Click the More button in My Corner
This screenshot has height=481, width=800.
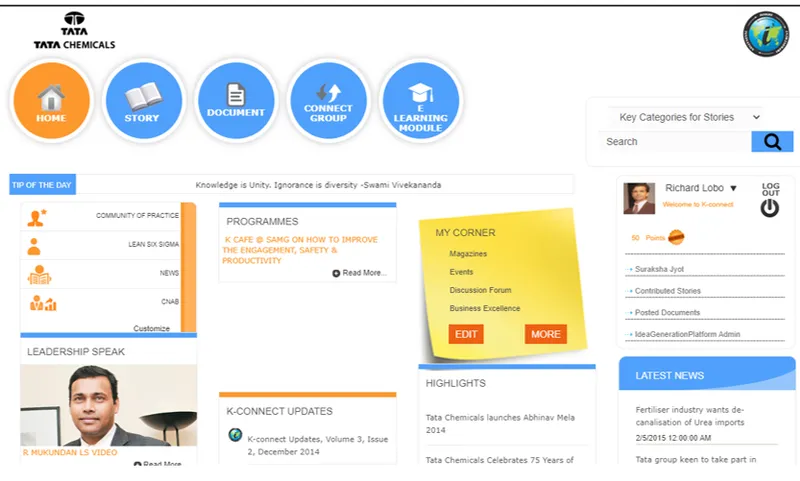coord(545,334)
